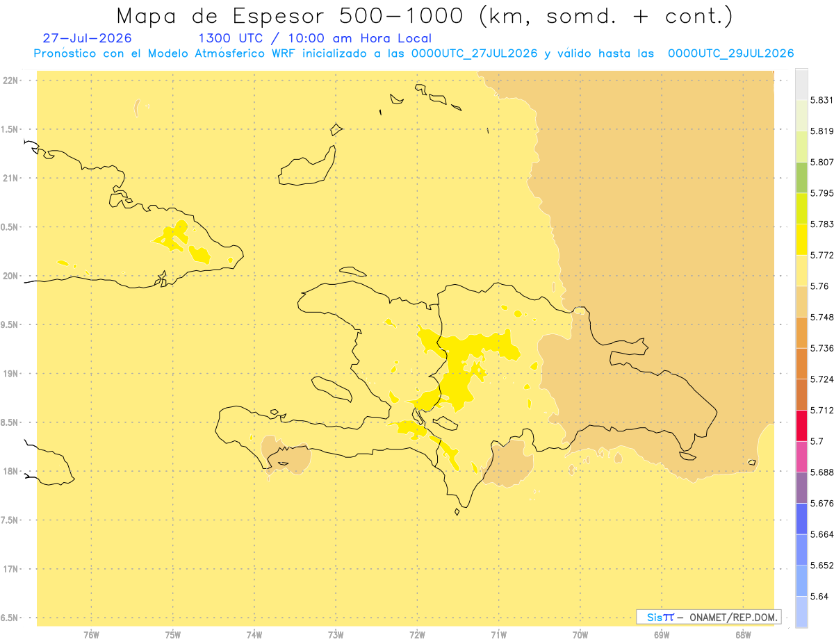The height and width of the screenshot is (644, 834).
Task: Select the 21N latitude label
Action: pos(10,178)
